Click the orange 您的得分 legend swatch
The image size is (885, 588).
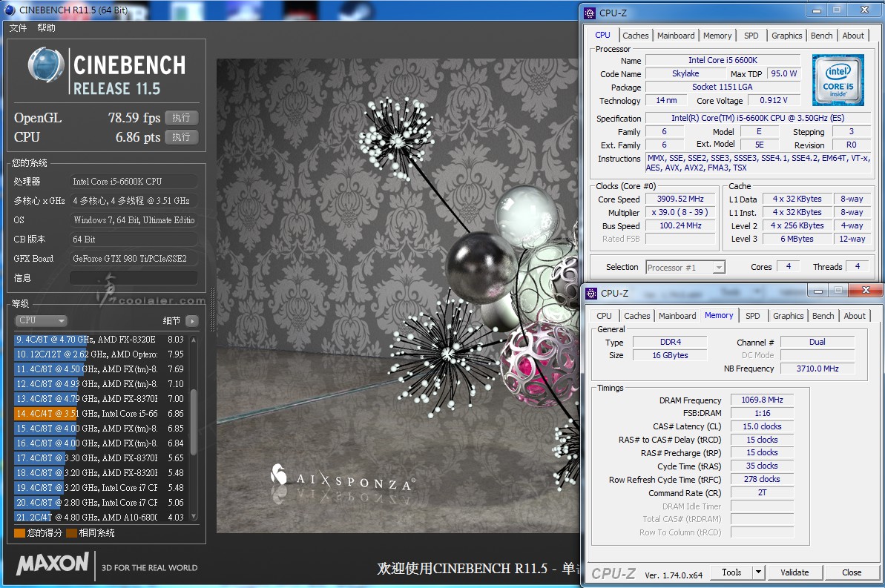19,533
